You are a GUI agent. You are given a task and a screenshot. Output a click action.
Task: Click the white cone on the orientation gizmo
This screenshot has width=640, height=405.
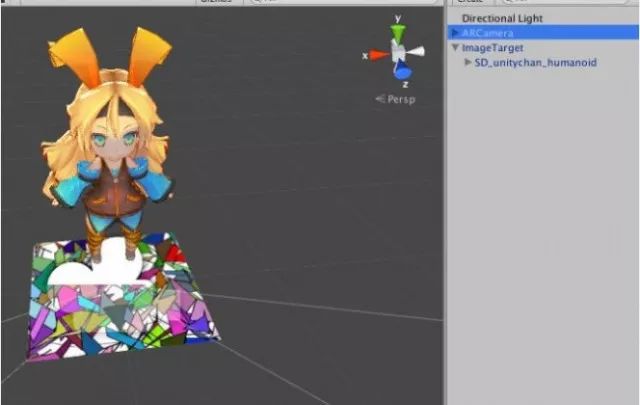417,52
